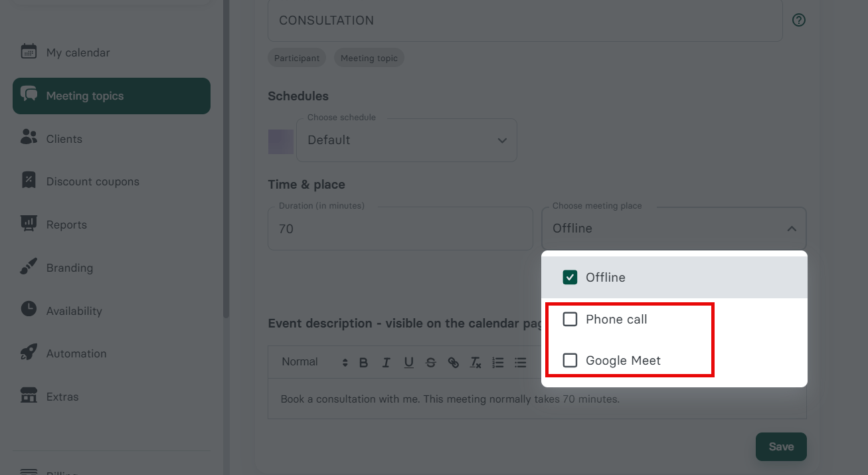Uncheck the Offline meeting place option

click(x=570, y=277)
